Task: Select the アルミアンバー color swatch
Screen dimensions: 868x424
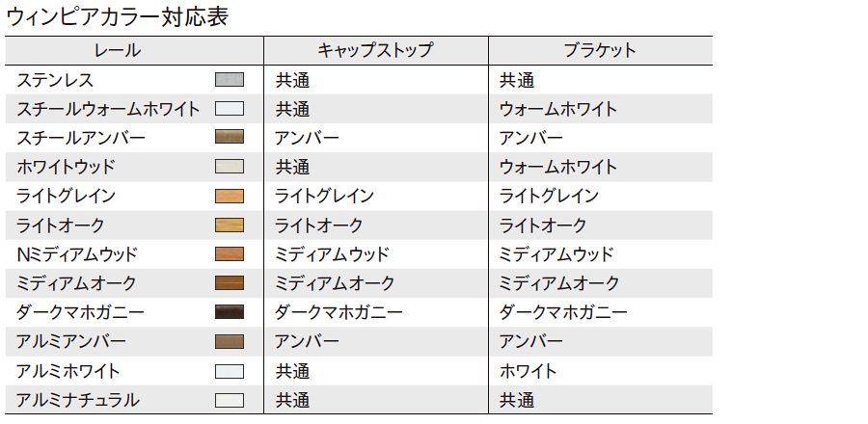Action: click(230, 341)
